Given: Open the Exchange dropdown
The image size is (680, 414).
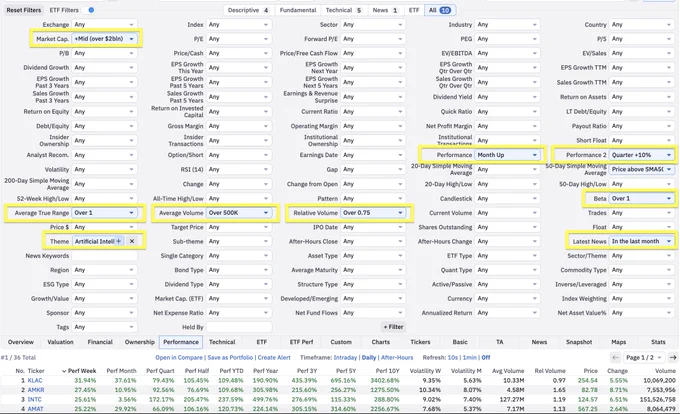Looking at the screenshot, I should pyautogui.click(x=104, y=25).
